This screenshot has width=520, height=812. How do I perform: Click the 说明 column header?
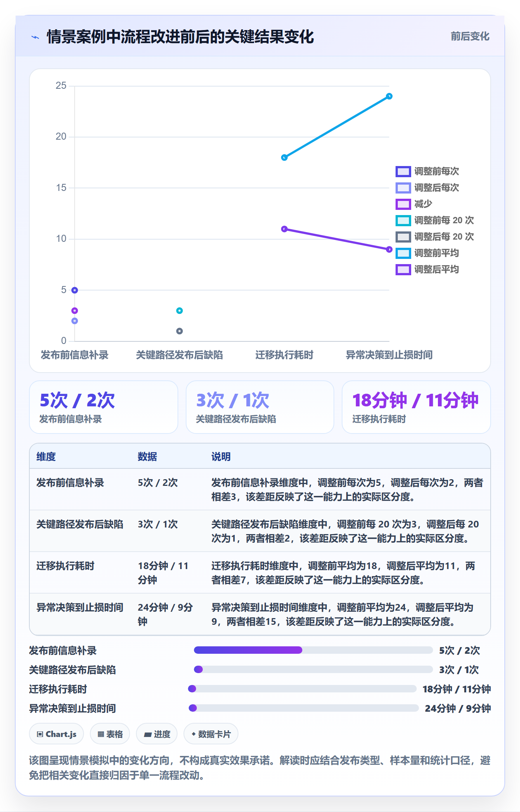click(221, 457)
